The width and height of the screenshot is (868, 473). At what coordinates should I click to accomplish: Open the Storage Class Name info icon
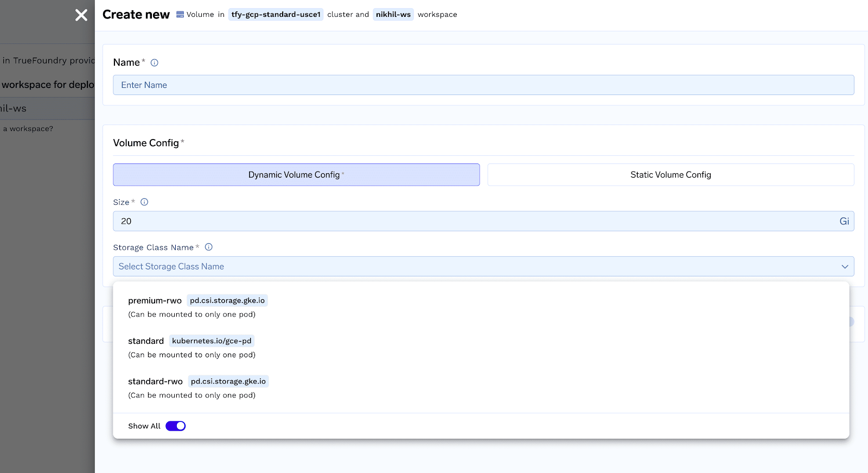pyautogui.click(x=209, y=247)
